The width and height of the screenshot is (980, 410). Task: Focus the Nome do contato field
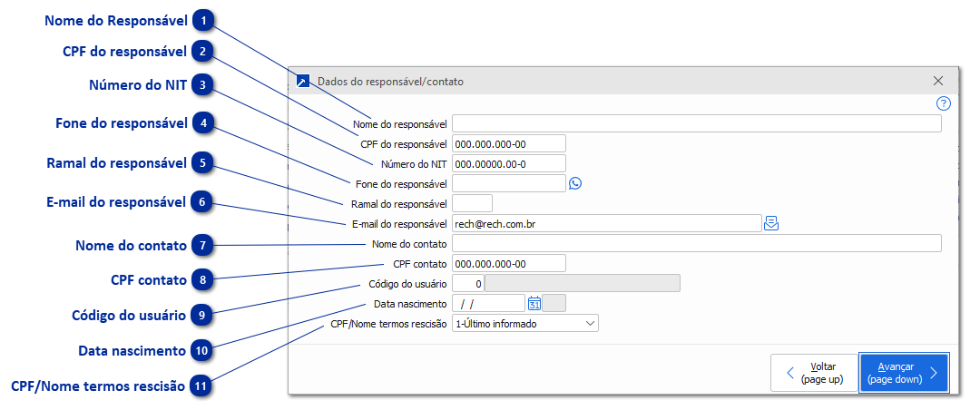[x=696, y=243]
